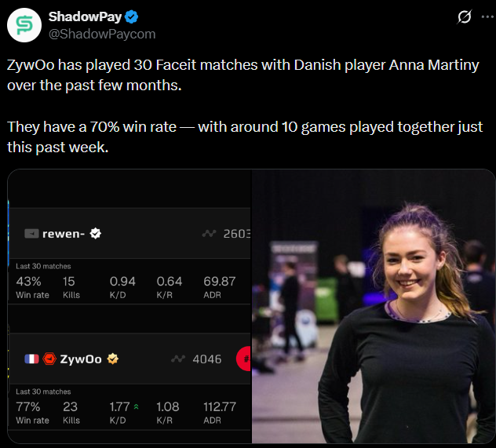Open the ShadowPay display name link
The image size is (496, 448).
pos(81,16)
